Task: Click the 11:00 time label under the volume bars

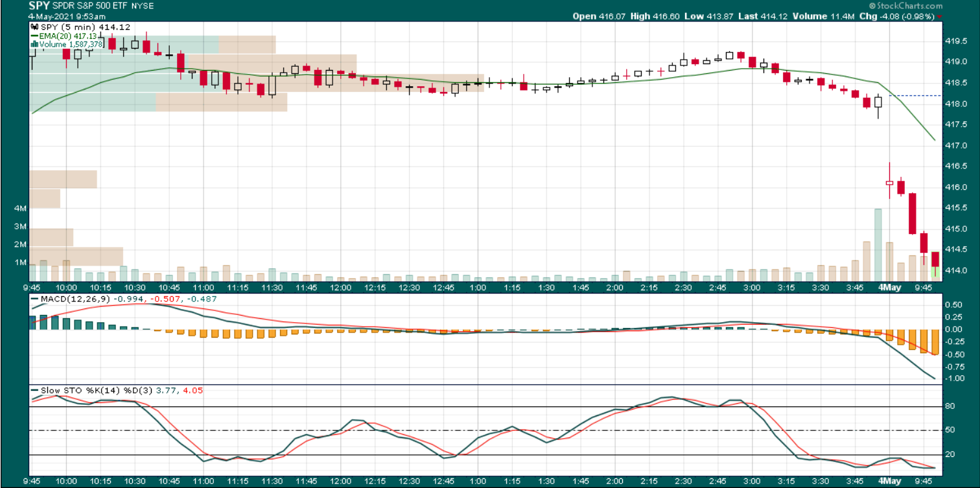Action: [204, 287]
